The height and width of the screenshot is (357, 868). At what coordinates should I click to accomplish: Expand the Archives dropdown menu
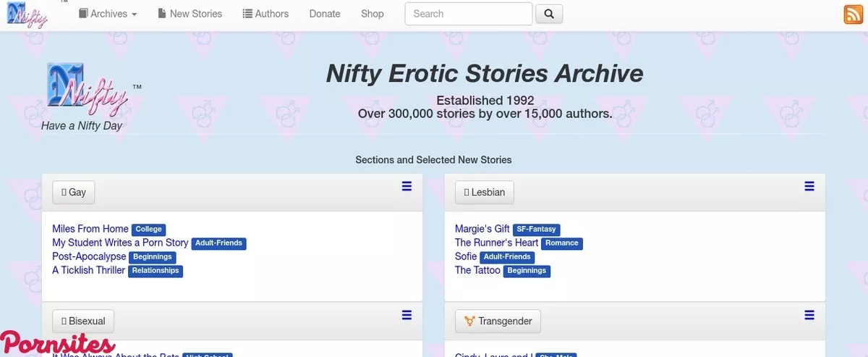point(108,14)
